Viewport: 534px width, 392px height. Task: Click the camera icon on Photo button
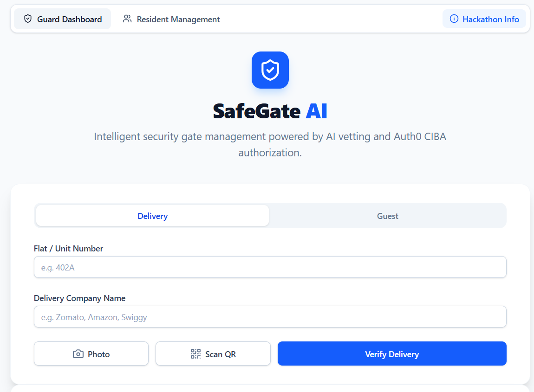click(78, 354)
